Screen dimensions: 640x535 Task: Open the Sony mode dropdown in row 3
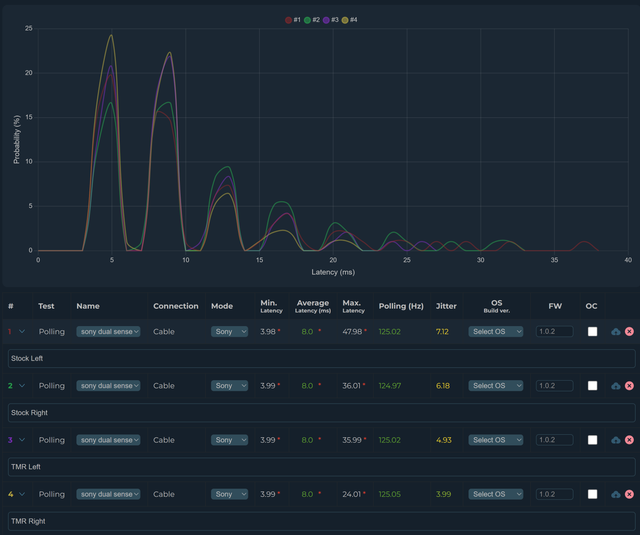229,440
